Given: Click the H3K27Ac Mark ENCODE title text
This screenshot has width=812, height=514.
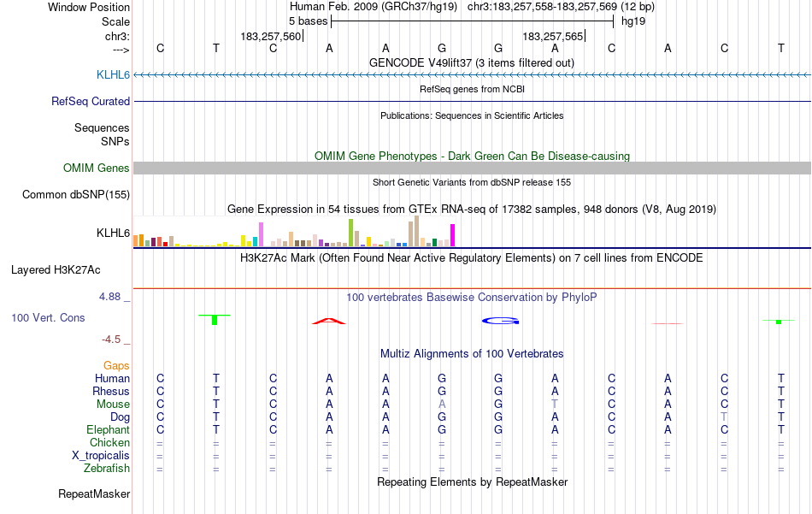Looking at the screenshot, I should pos(472,258).
